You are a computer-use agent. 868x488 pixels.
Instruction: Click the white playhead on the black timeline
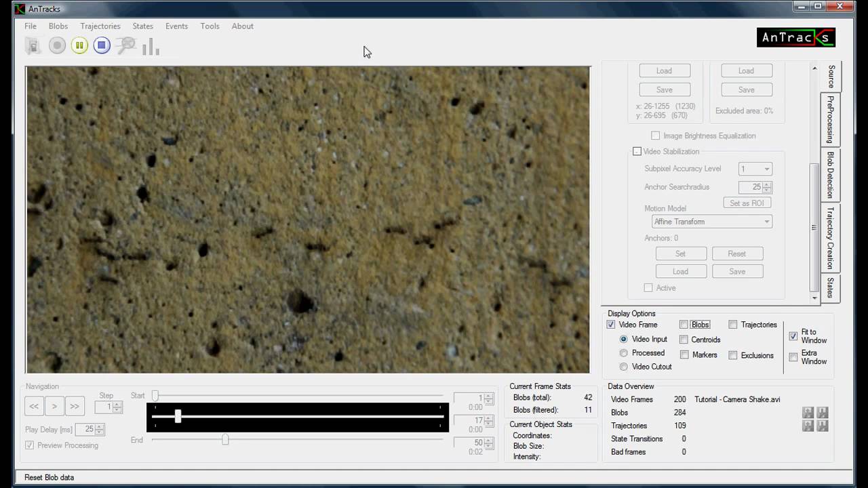(178, 417)
